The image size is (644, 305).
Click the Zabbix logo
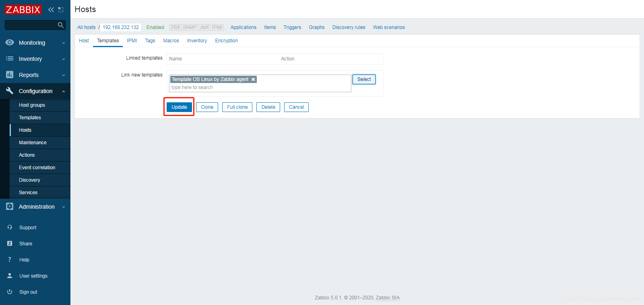tap(23, 9)
